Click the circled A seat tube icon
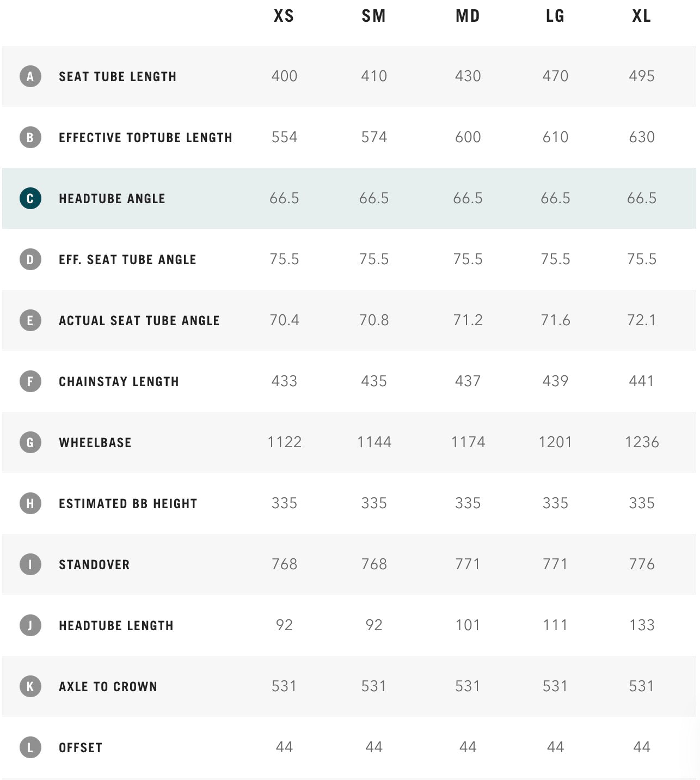This screenshot has height=780, width=700. click(30, 76)
